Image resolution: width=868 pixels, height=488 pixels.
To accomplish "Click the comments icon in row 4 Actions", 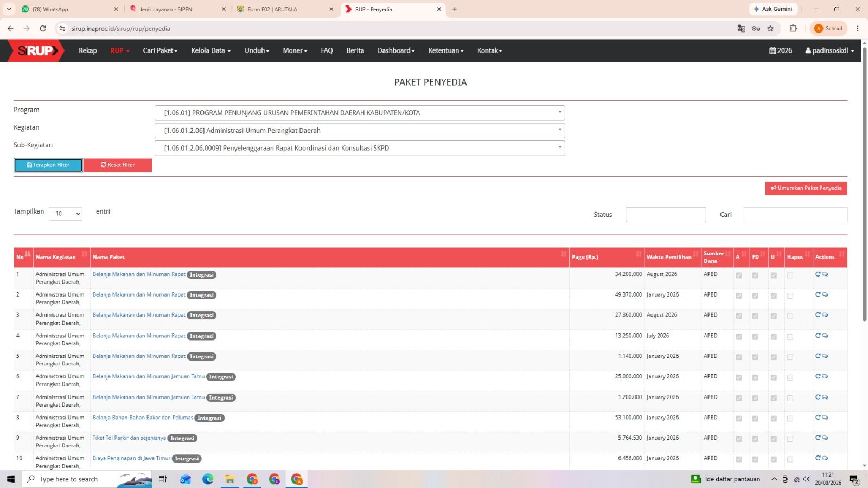I will point(825,336).
